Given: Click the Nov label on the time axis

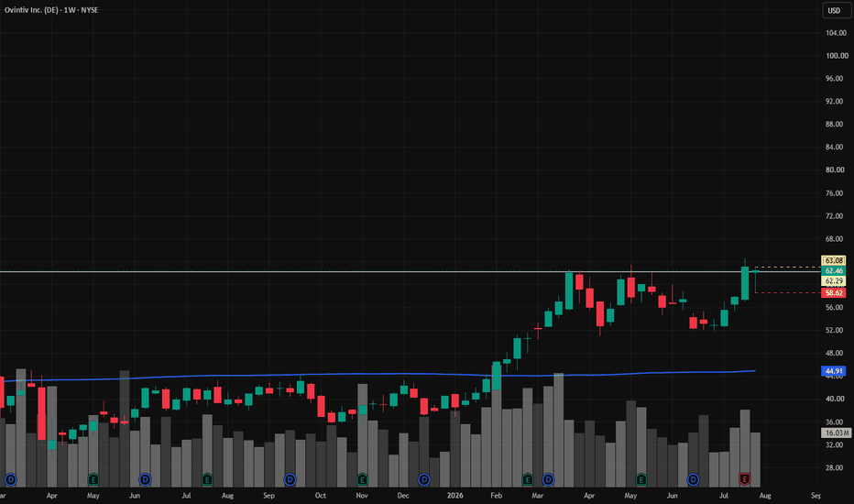Looking at the screenshot, I should pyautogui.click(x=362, y=495).
